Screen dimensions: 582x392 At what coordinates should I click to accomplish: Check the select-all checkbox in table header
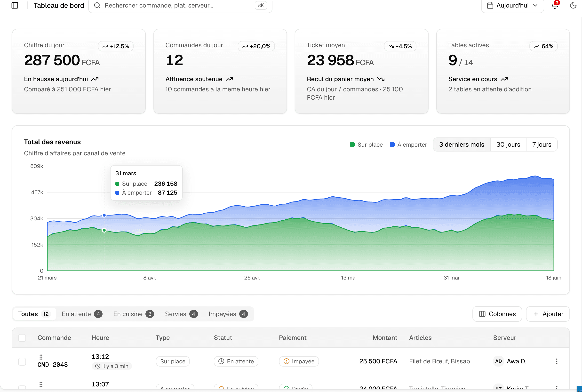pyautogui.click(x=22, y=337)
